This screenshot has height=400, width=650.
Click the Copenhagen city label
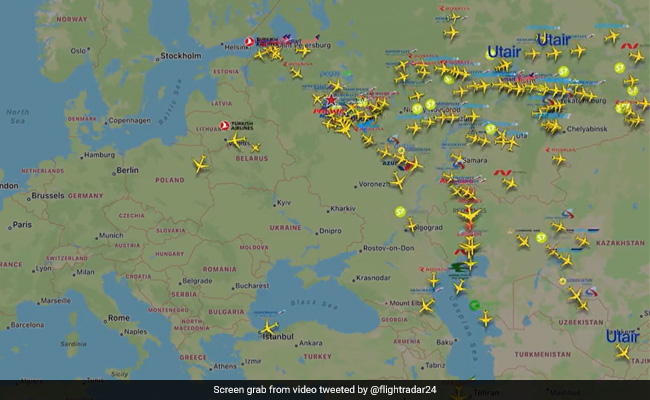pos(129,120)
